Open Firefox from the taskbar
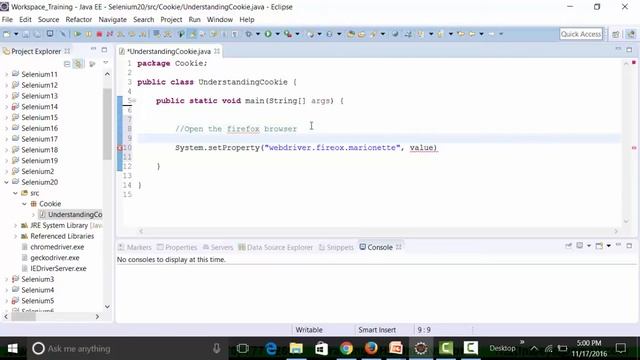 click(371, 349)
